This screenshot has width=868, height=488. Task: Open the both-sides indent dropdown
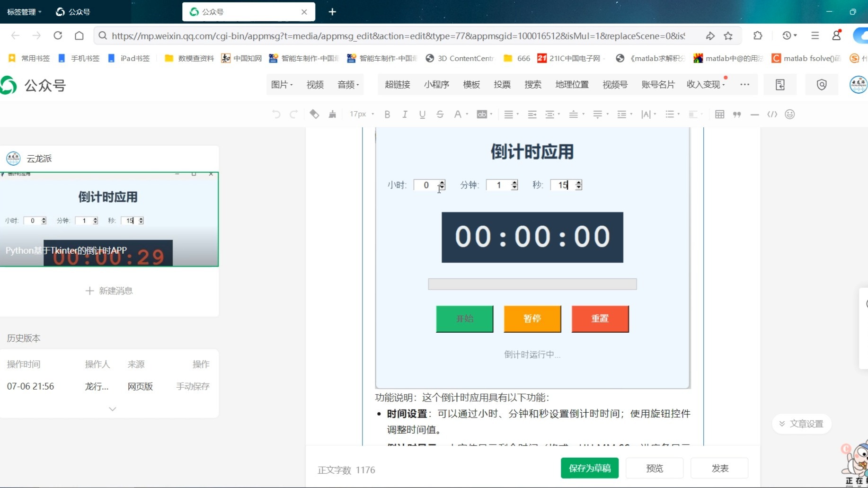(552, 114)
